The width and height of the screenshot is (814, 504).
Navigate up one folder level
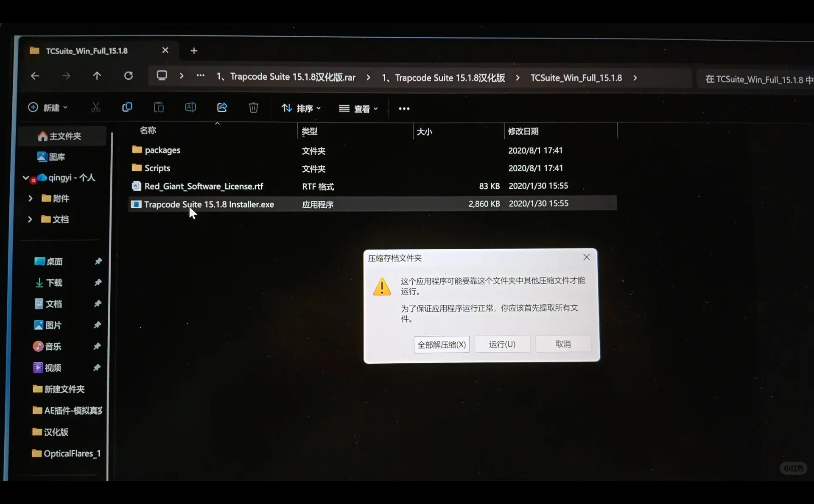click(97, 76)
